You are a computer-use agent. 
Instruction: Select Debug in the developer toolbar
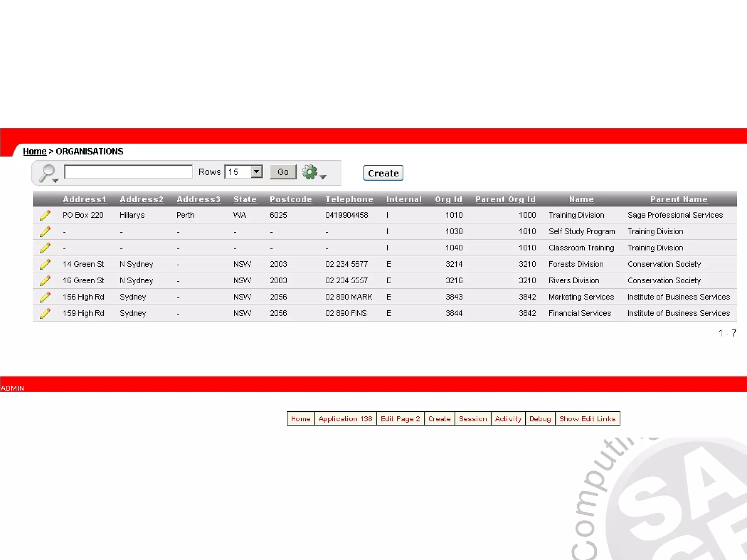click(x=540, y=419)
